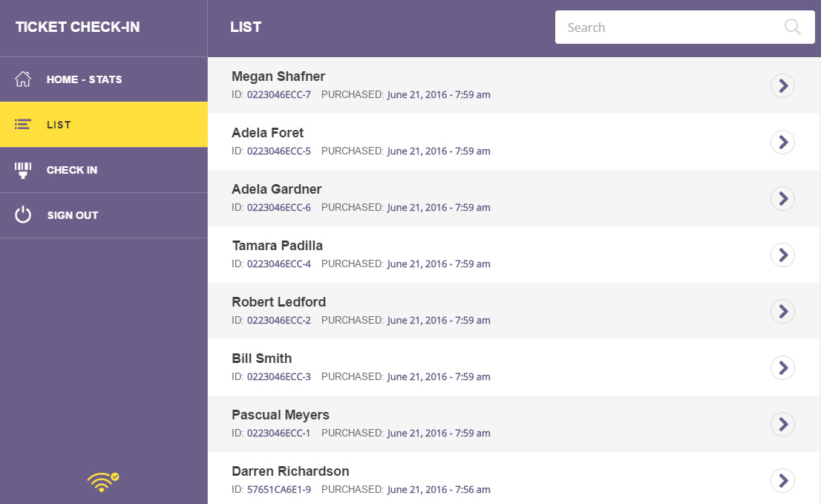Select the Pascual Meyers name
Screen dimensions: 821x504
click(280, 415)
